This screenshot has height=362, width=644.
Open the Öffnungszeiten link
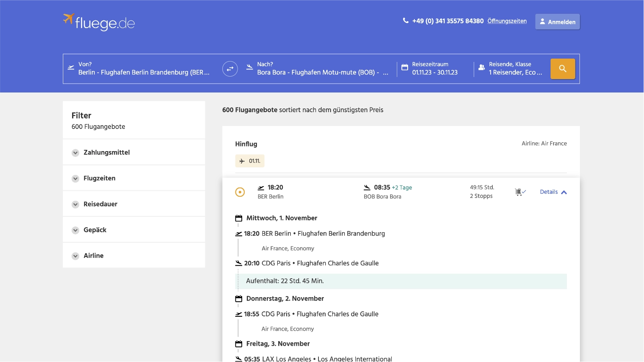pyautogui.click(x=507, y=21)
